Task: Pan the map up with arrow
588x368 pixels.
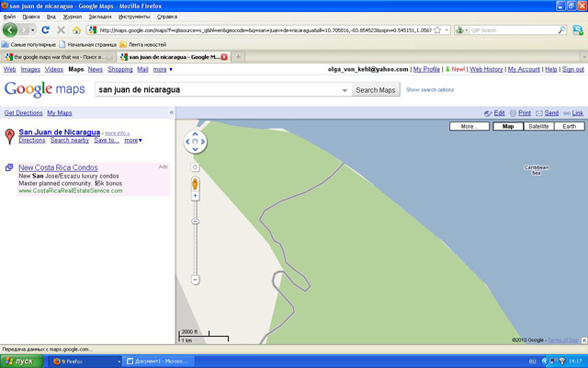Action: pyautogui.click(x=195, y=133)
